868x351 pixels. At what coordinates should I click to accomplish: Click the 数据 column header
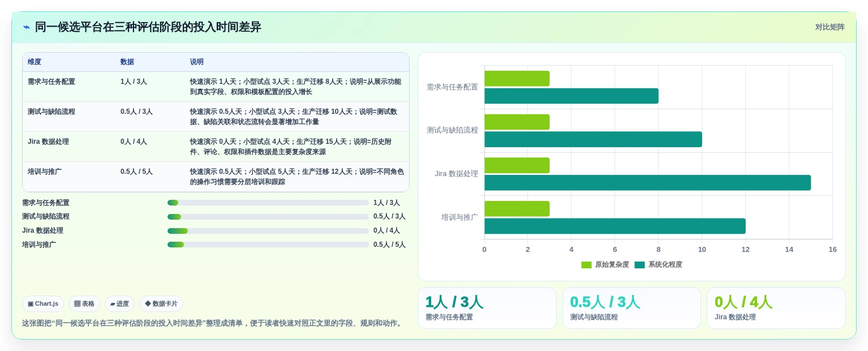[127, 62]
